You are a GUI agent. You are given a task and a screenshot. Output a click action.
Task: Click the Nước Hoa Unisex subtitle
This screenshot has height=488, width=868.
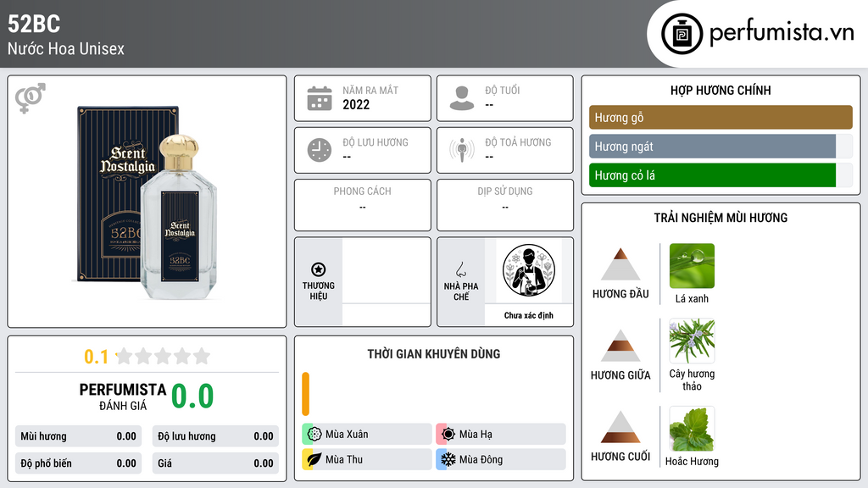click(x=66, y=48)
